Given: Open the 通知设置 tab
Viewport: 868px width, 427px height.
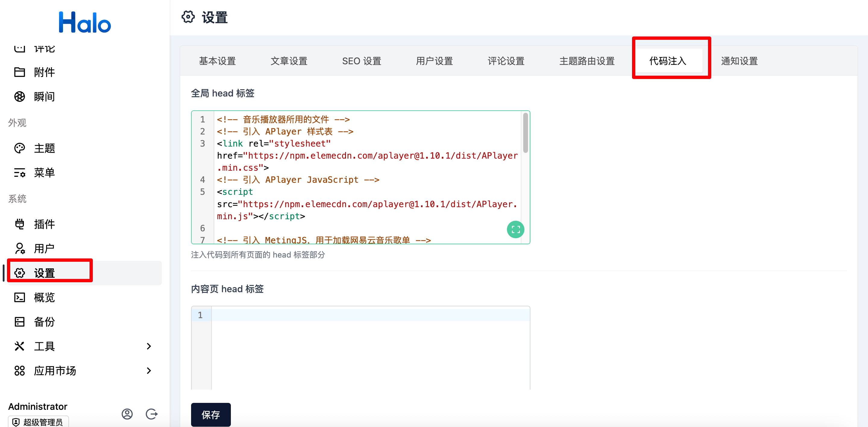Looking at the screenshot, I should pyautogui.click(x=739, y=61).
